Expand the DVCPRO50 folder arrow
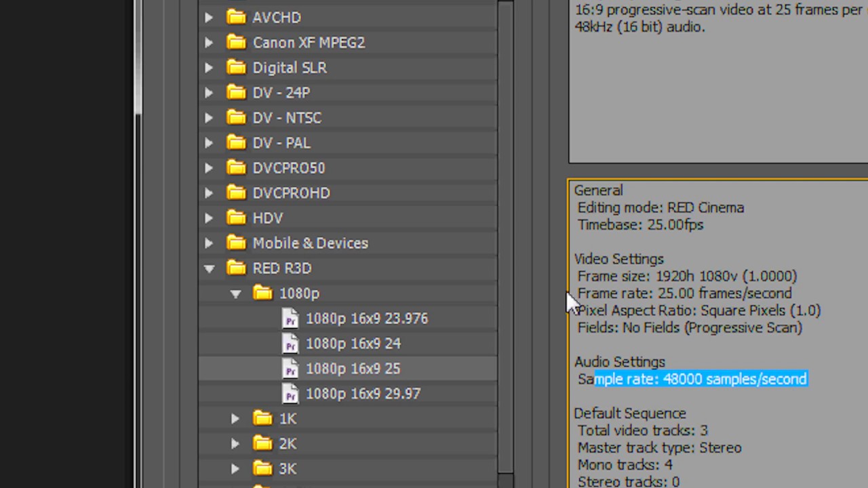Viewport: 868px width, 488px height. pyautogui.click(x=209, y=168)
